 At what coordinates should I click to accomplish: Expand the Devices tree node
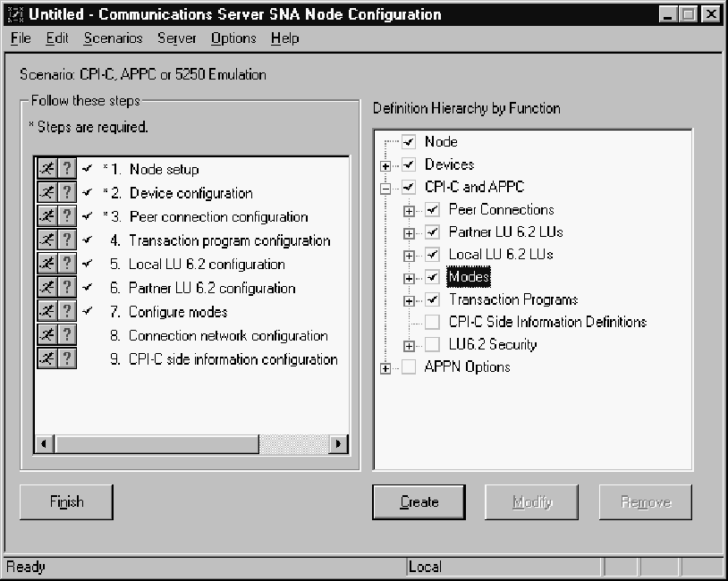(x=385, y=166)
